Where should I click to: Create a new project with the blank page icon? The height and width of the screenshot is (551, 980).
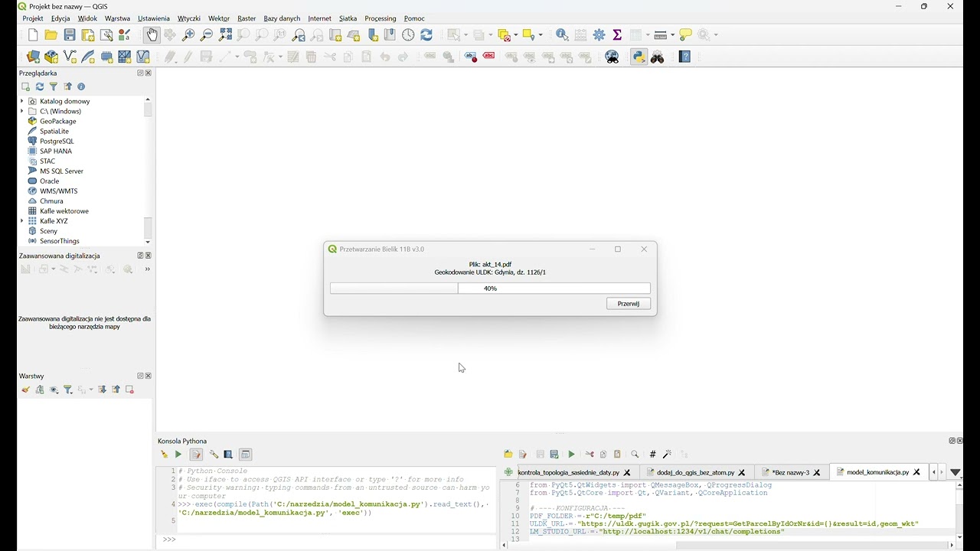(x=33, y=35)
